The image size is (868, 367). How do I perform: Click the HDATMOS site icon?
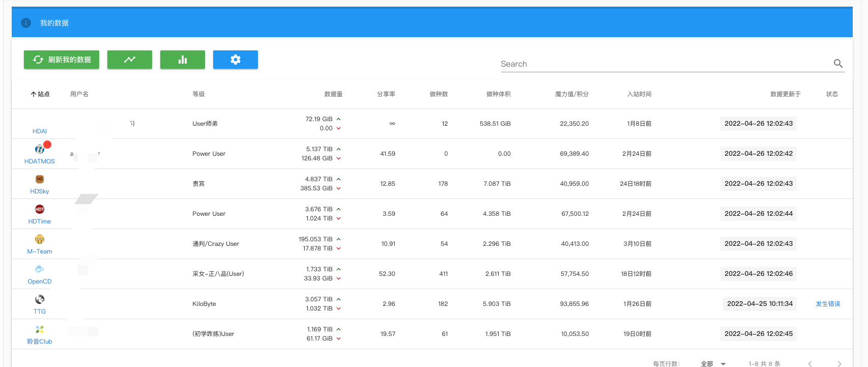[40, 149]
